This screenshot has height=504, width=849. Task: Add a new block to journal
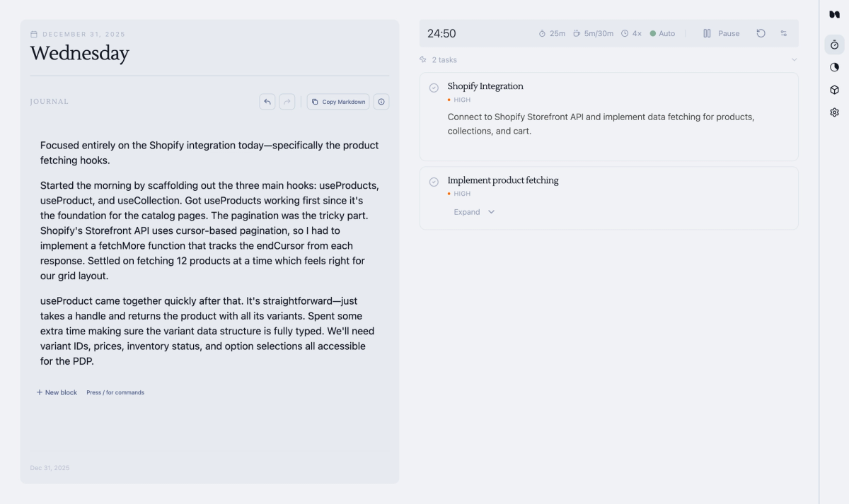[x=57, y=392]
